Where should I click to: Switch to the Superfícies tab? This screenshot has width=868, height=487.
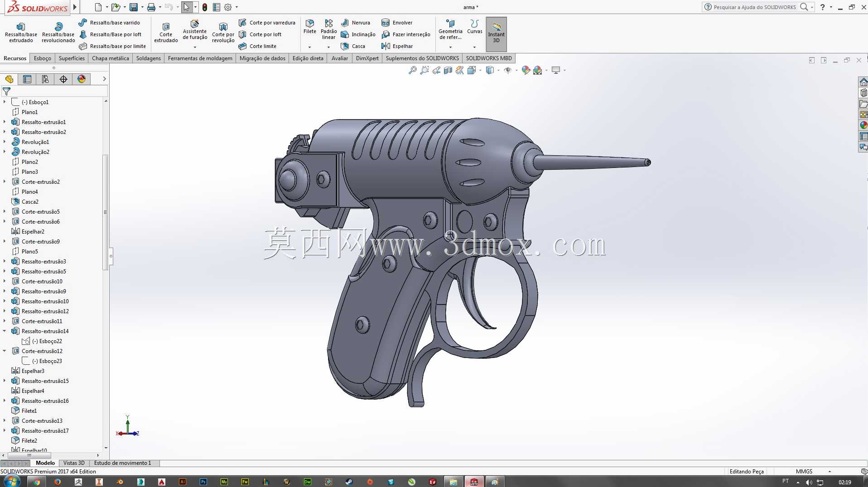pos(72,58)
